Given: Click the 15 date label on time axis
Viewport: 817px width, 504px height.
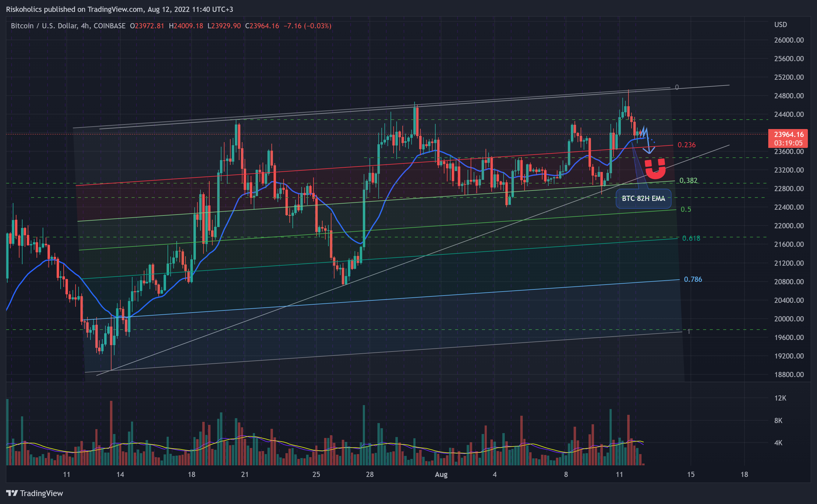Looking at the screenshot, I should 691,474.
